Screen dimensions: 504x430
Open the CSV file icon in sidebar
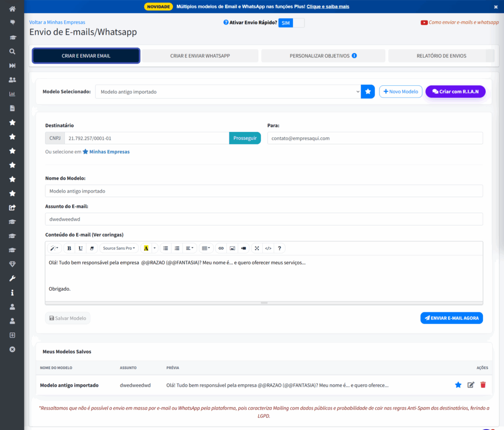click(12, 108)
